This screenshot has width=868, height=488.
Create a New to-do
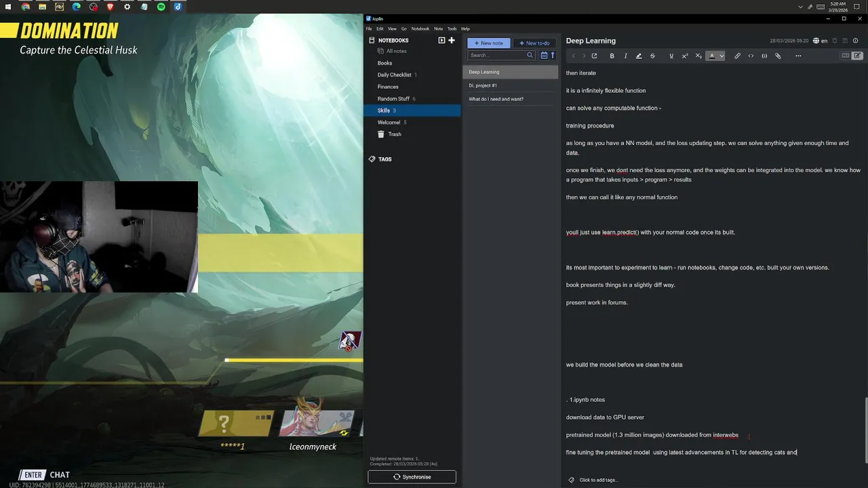tap(534, 43)
